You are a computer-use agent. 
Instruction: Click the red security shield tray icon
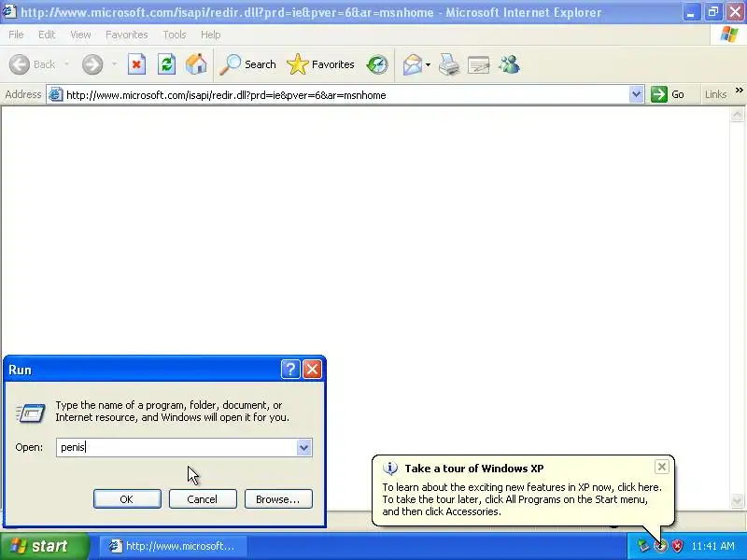677,546
